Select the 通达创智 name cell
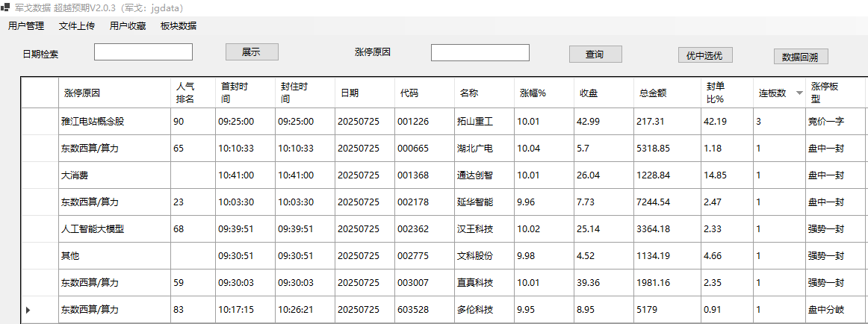 [x=484, y=175]
